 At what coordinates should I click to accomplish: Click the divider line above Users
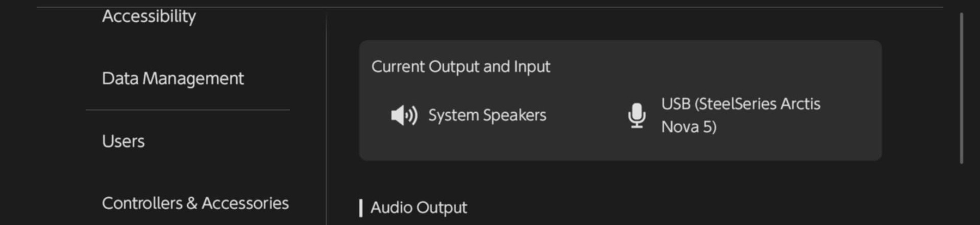coord(188,110)
